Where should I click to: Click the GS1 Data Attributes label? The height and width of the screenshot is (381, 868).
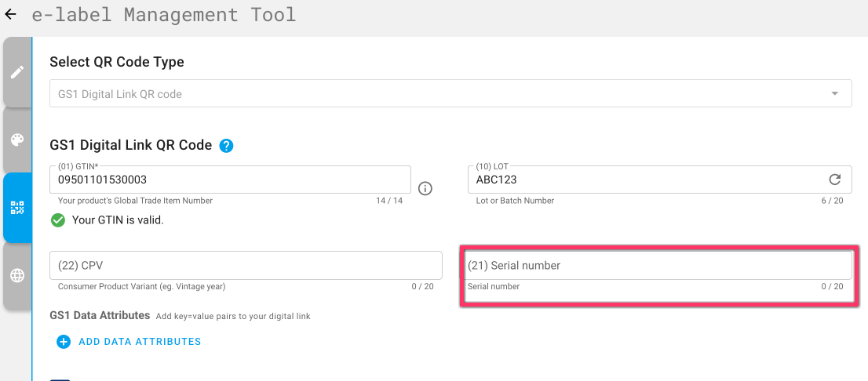pos(100,316)
